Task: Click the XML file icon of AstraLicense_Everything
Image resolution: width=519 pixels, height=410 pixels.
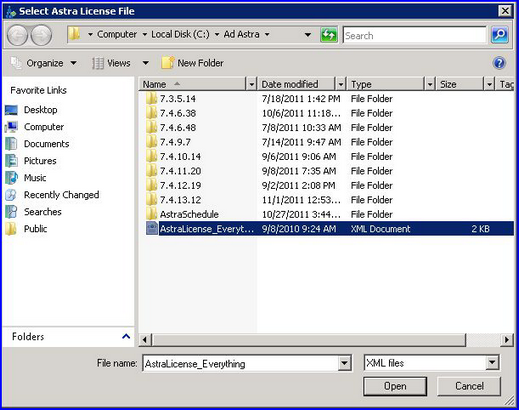Action: click(x=152, y=228)
